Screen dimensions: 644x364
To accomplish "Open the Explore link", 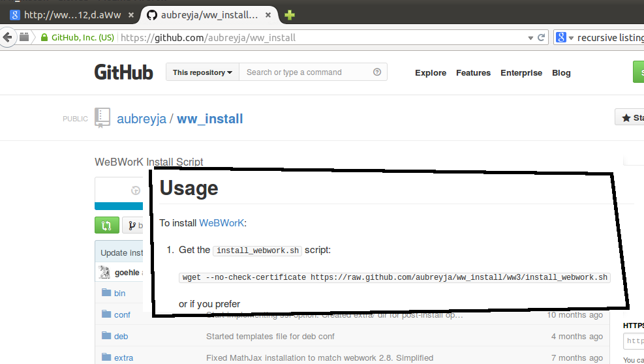I will coord(431,72).
